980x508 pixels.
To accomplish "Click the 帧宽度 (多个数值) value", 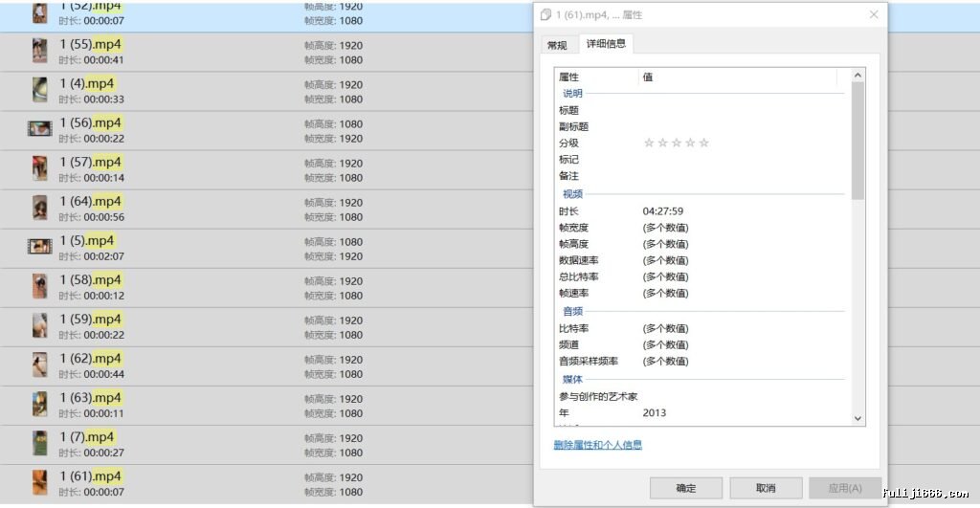I will click(x=666, y=228).
